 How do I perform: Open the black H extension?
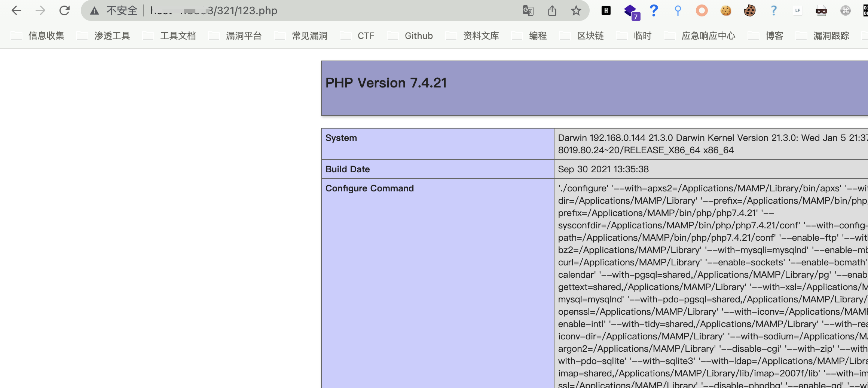point(606,10)
